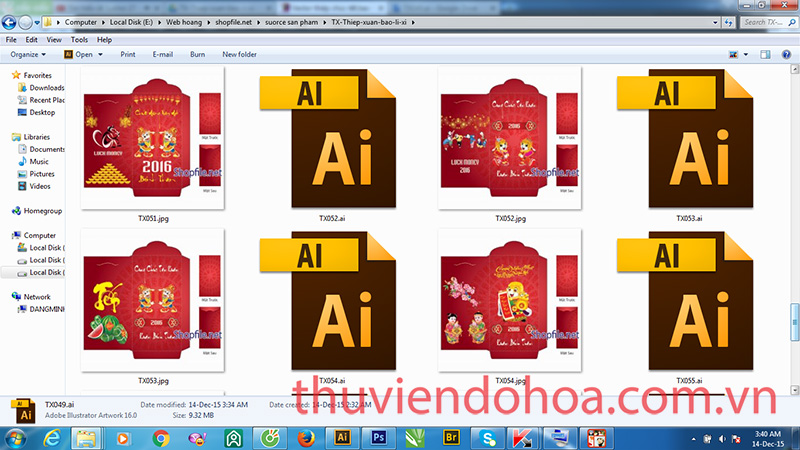Click the Local Disk (E:) breadcrumb segment

[x=131, y=22]
